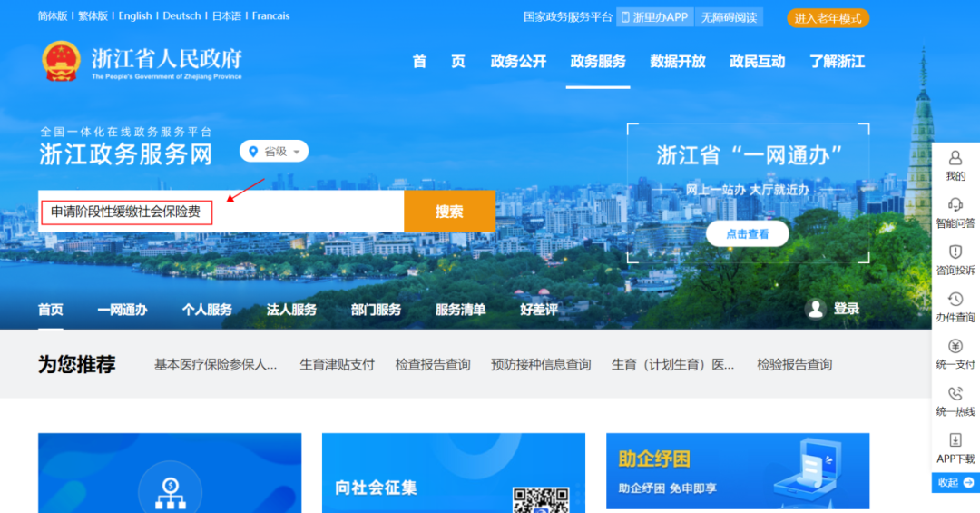Click the 点击查看 button on banner
Screen dimensions: 980x513
[747, 234]
